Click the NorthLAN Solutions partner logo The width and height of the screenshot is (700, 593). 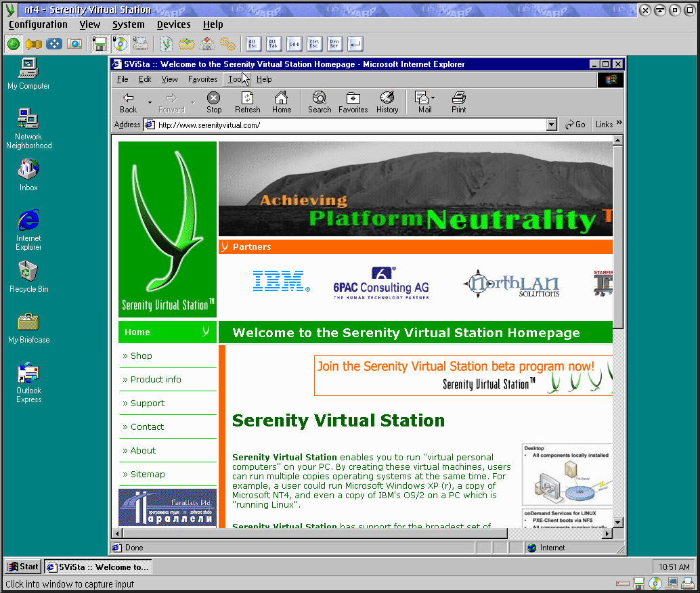[x=512, y=284]
